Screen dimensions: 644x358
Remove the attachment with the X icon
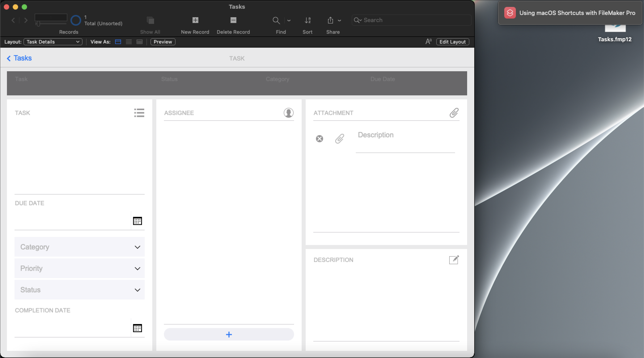(319, 138)
